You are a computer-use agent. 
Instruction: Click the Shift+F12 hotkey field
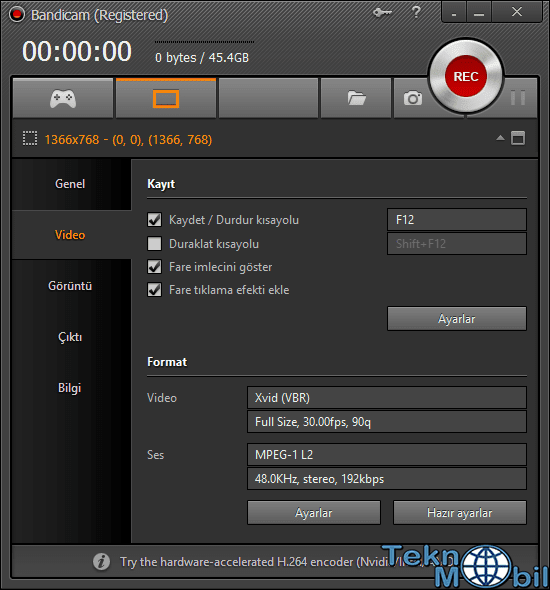[457, 244]
